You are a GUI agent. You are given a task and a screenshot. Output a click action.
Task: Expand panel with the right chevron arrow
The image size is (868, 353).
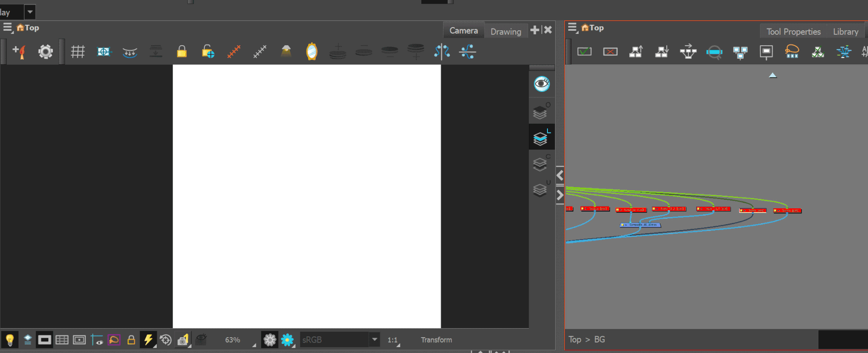click(x=560, y=195)
